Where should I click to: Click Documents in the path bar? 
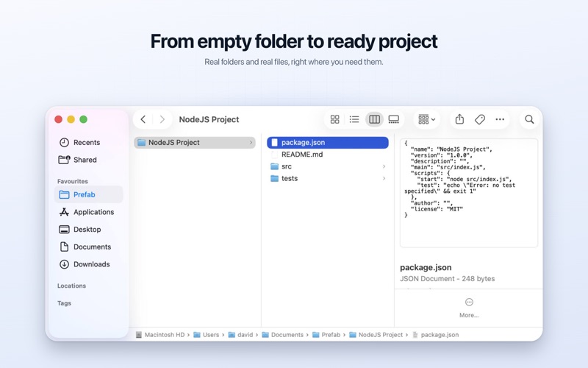(283, 335)
